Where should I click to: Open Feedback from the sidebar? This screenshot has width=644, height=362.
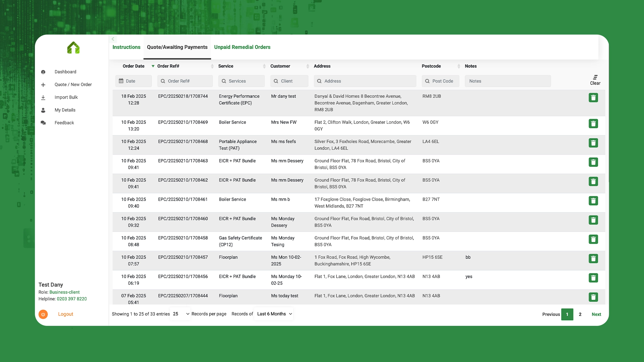click(x=64, y=123)
